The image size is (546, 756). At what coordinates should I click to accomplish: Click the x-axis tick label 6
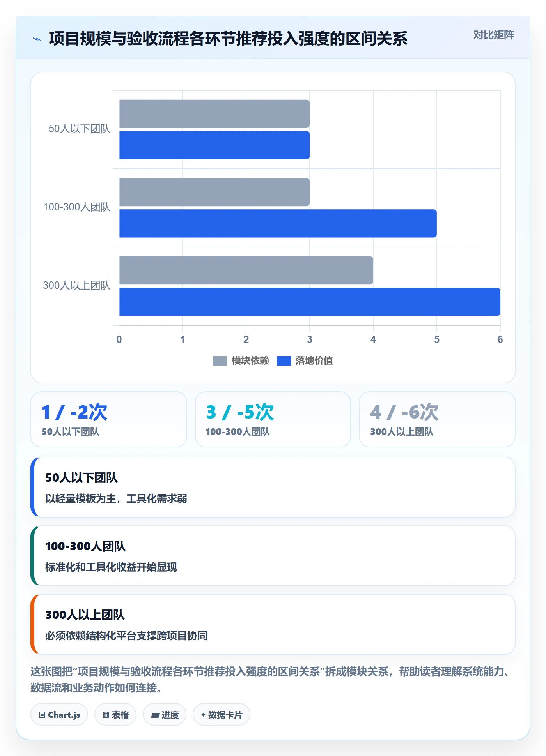pyautogui.click(x=500, y=339)
